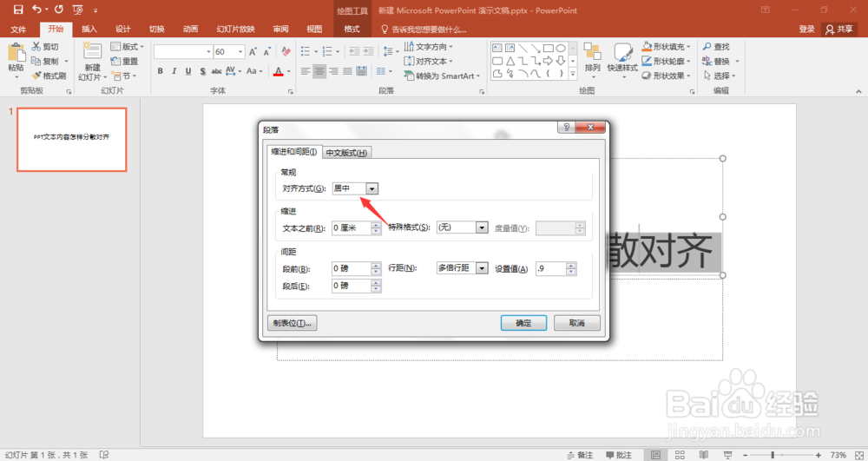Align text left in the ribbon
The image size is (868, 461).
pos(305,71)
